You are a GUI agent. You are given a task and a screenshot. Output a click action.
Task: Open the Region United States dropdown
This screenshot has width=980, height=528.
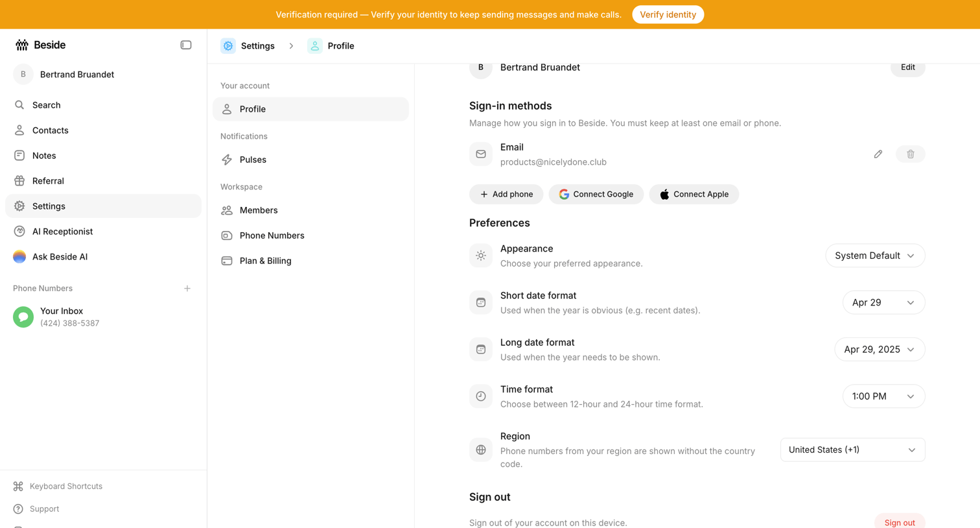tap(852, 450)
